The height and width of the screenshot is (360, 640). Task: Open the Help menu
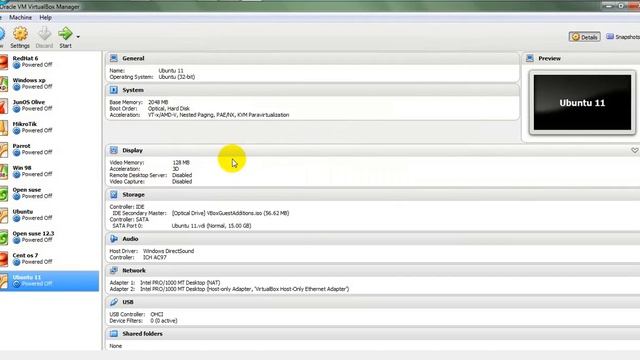[x=45, y=18]
